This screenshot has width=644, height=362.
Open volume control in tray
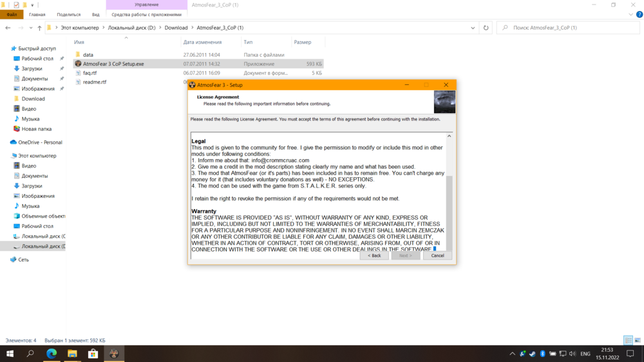[573, 354]
